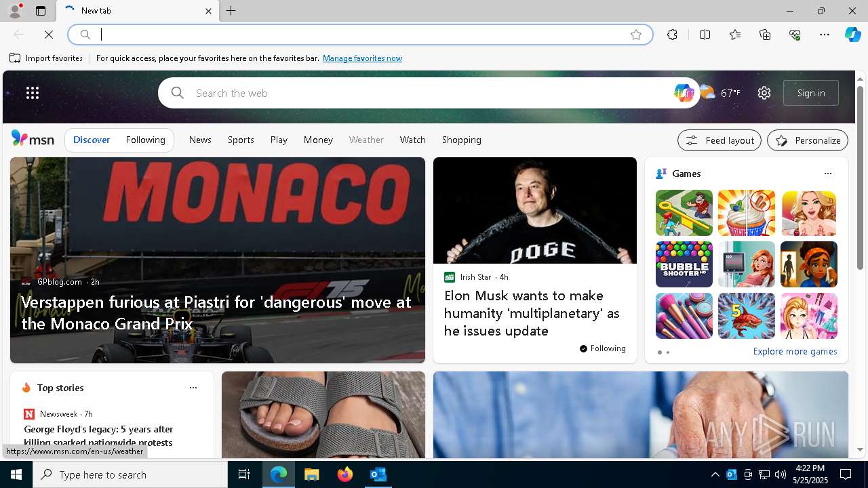Open Feed layout options
This screenshot has width=868, height=488.
pyautogui.click(x=719, y=140)
